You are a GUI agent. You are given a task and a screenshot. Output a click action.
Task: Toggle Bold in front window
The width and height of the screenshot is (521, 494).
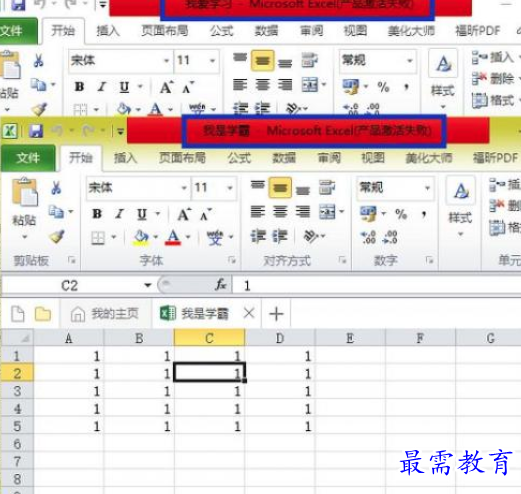point(97,214)
